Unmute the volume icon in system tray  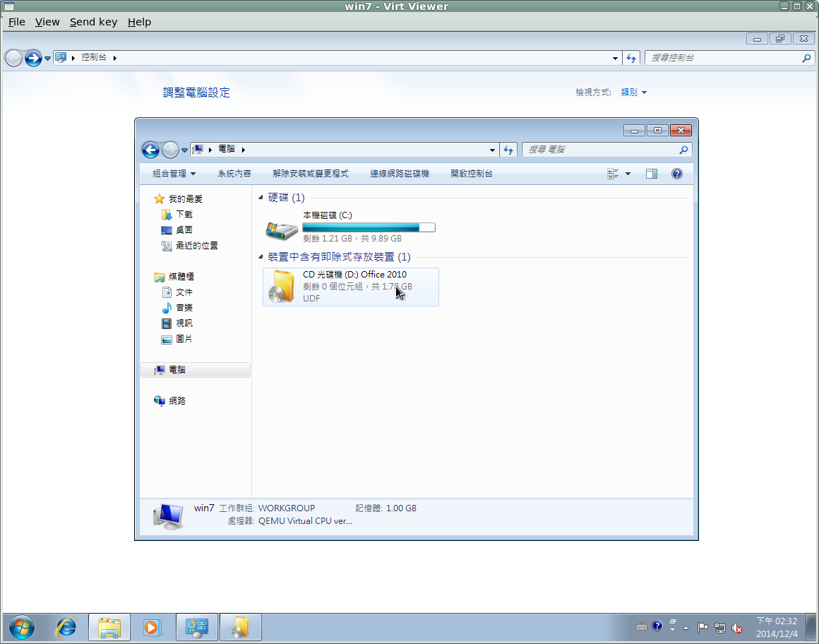(x=736, y=628)
